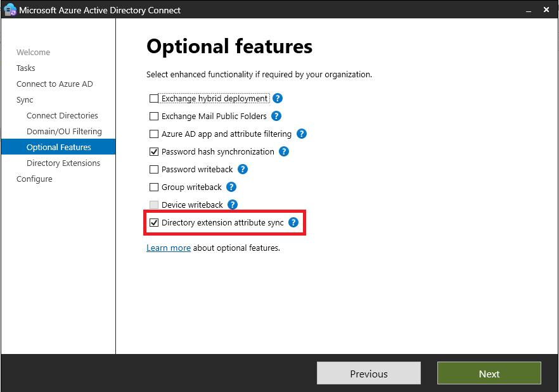
Task: Uncheck Password hash synchronization
Action: (154, 152)
